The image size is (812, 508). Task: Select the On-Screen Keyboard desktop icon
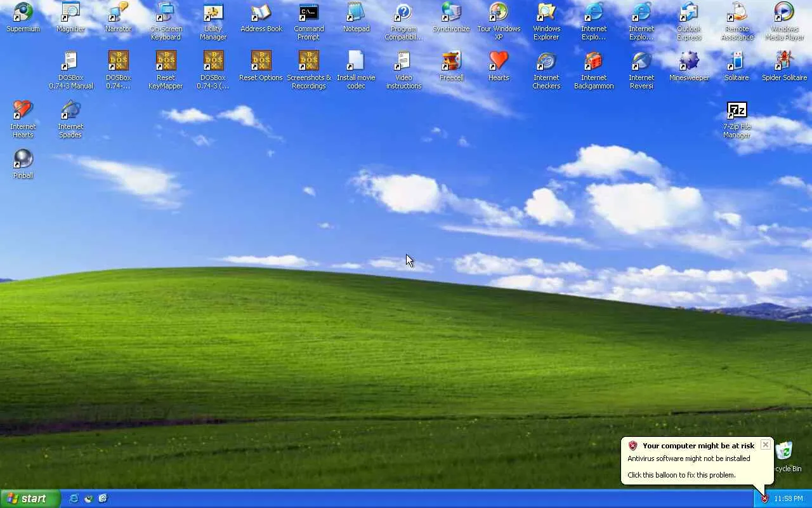166,22
